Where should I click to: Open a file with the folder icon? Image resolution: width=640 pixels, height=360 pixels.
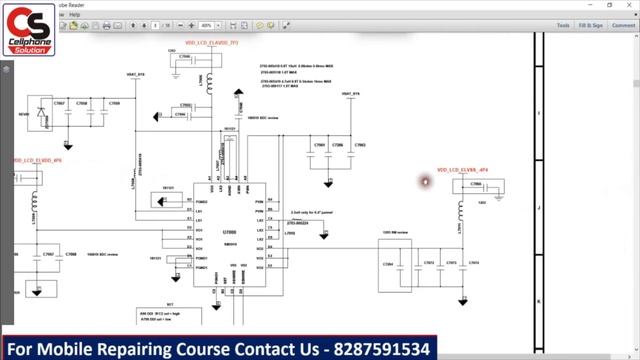point(73,26)
